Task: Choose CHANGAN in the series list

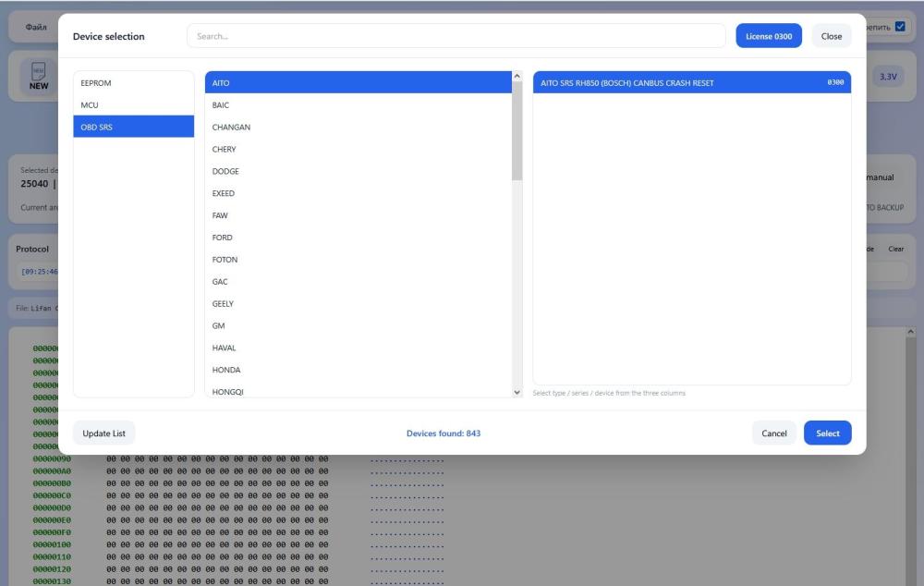Action: pyautogui.click(x=359, y=127)
